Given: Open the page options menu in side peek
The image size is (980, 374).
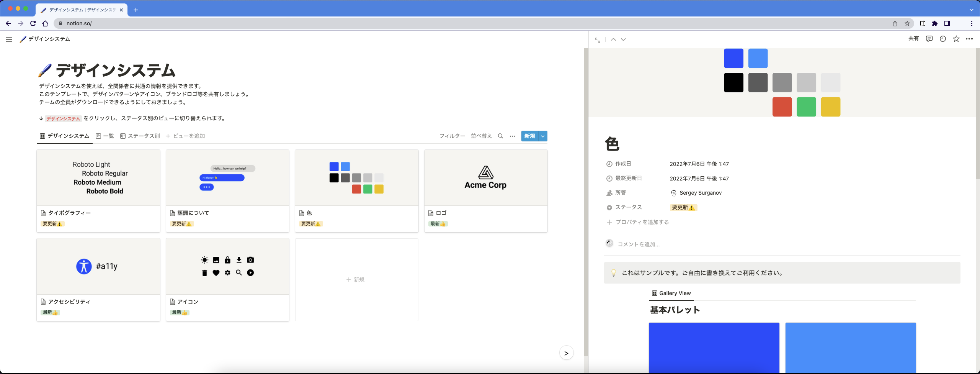Looking at the screenshot, I should 970,39.
